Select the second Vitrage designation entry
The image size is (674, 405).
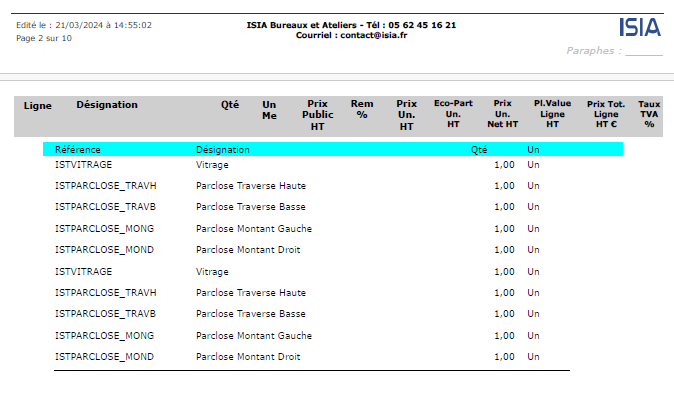tap(212, 271)
